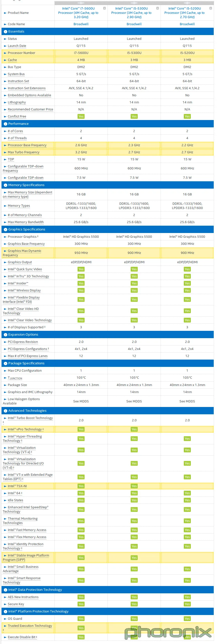Click the arrow icon beside Conflict Free
217x644 pixels.
(5, 116)
